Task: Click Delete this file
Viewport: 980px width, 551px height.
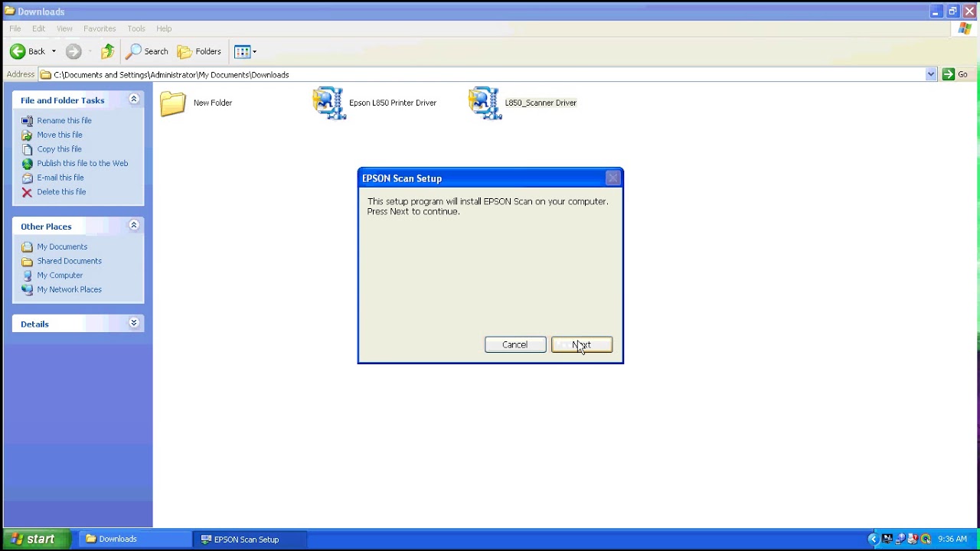Action: coord(61,192)
